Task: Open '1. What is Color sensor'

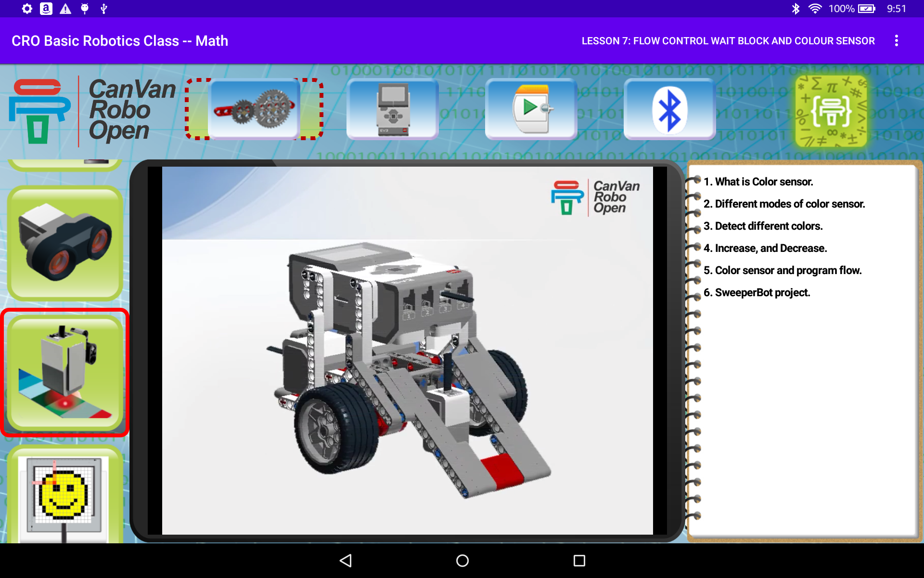Action: (x=758, y=182)
